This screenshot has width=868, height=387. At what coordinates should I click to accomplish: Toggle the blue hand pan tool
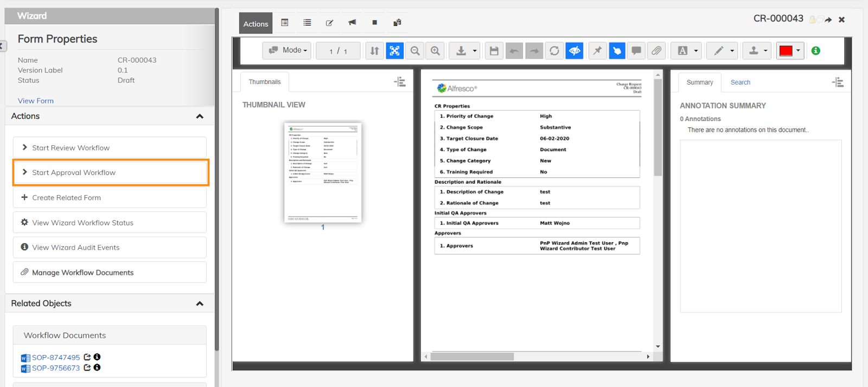coord(617,51)
